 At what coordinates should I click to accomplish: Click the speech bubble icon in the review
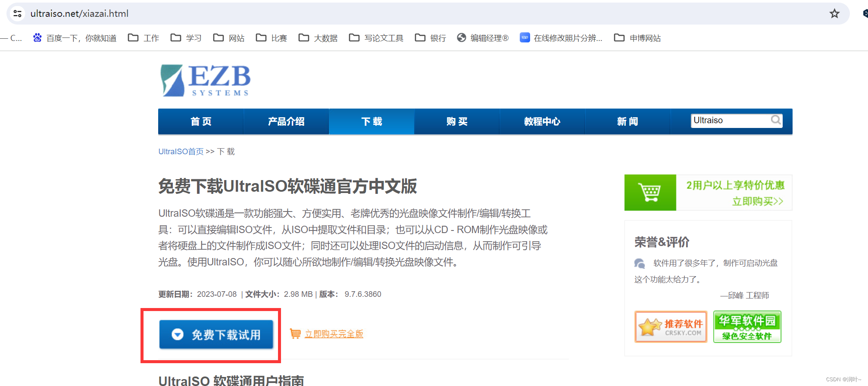[640, 263]
